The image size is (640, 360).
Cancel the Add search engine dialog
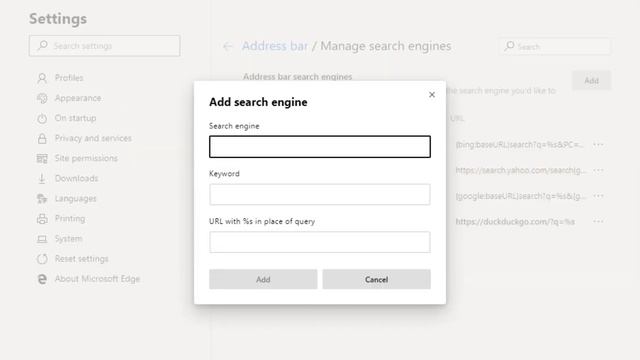click(376, 279)
